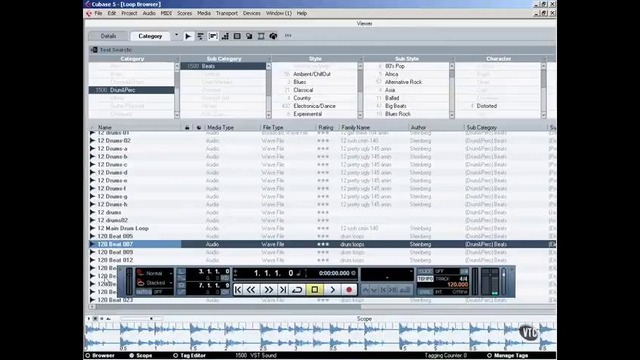Screen dimensions: 640x360
Task: Sort by Author column header
Action: tap(418, 128)
